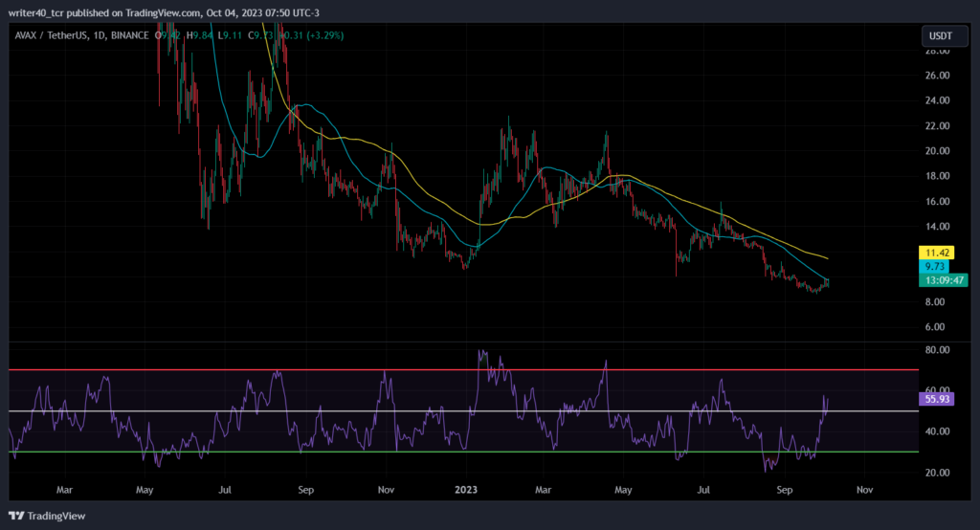The image size is (980, 530).
Task: Click the 8.00 price axis label
Action: [934, 302]
